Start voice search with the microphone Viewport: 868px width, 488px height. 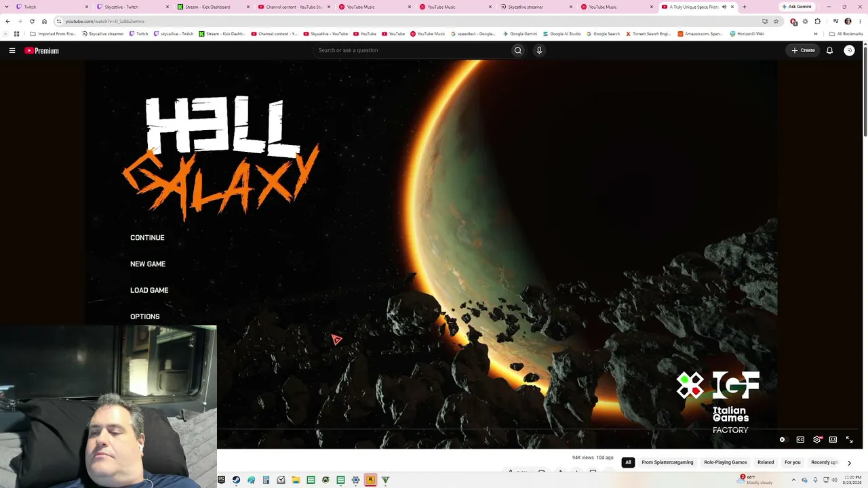(539, 50)
